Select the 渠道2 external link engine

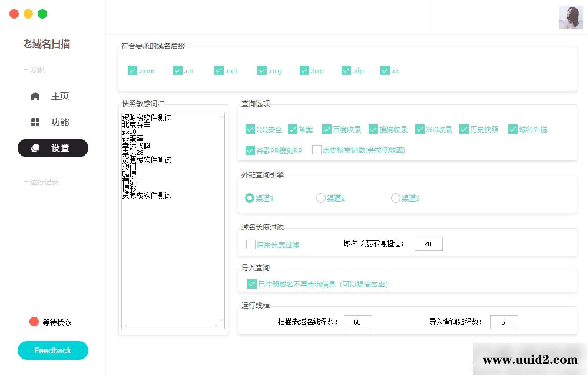pyautogui.click(x=321, y=198)
